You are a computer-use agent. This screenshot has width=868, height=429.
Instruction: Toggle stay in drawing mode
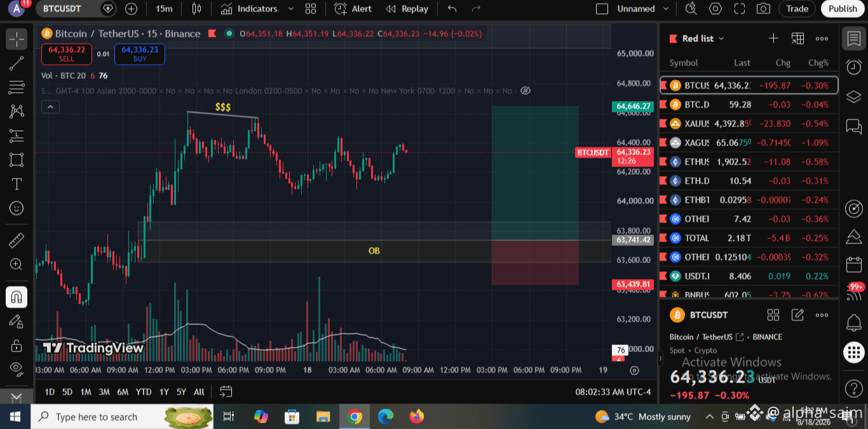point(17,321)
